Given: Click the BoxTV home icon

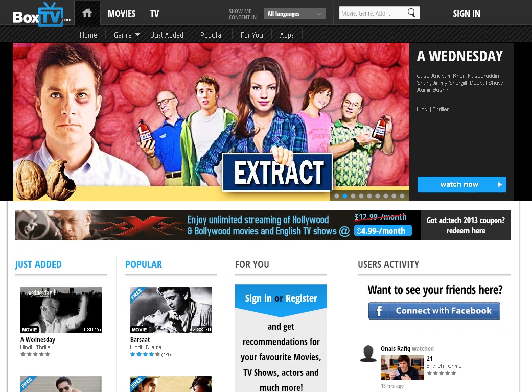Looking at the screenshot, I should tap(87, 12).
